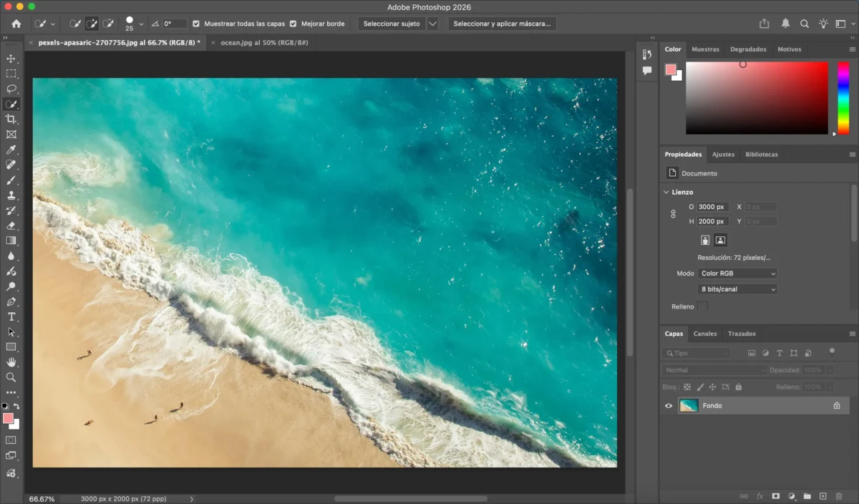Image resolution: width=859 pixels, height=504 pixels.
Task: Open the Color RGB mode dropdown
Action: 737,273
